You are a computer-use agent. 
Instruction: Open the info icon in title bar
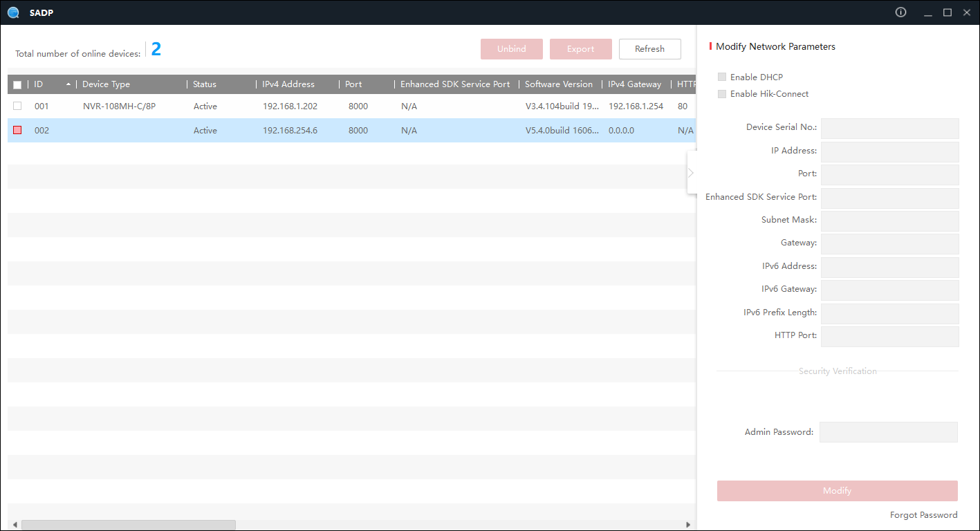[900, 12]
